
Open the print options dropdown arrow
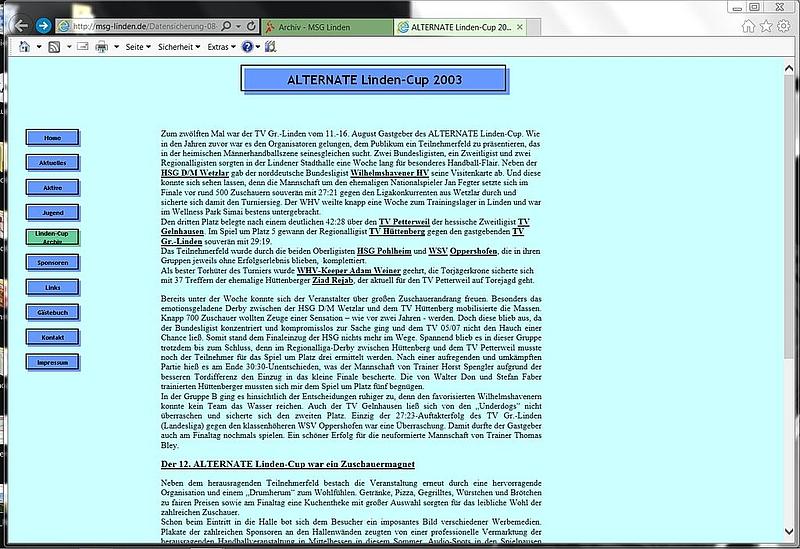click(x=116, y=47)
